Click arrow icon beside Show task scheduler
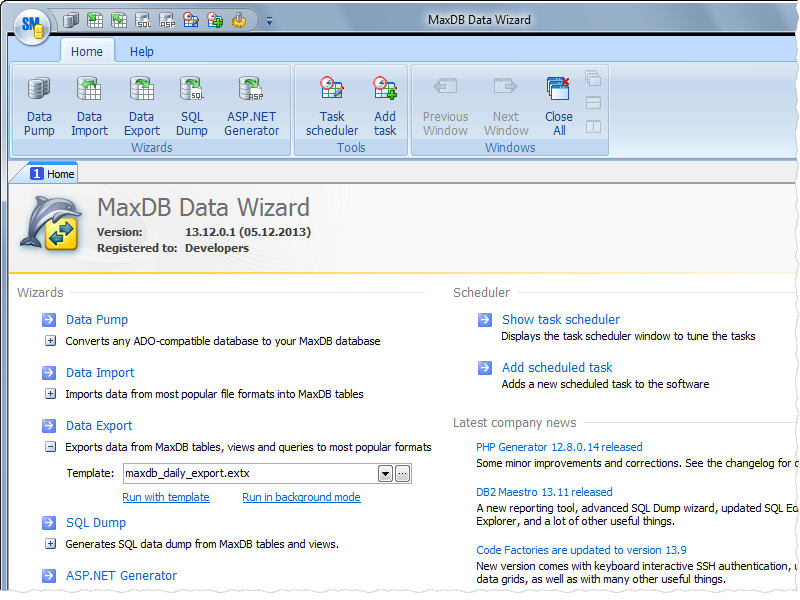Viewport: 800px width, 600px height. click(x=485, y=320)
